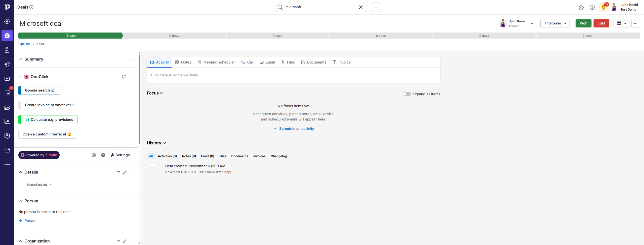Open the deal view layout dropdown
644x245 pixels.
621,23
